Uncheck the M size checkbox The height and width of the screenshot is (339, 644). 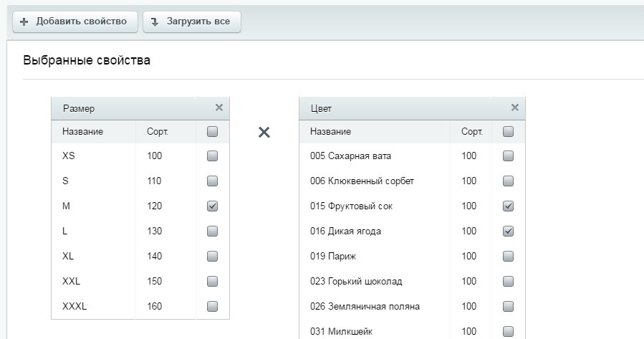[x=212, y=206]
